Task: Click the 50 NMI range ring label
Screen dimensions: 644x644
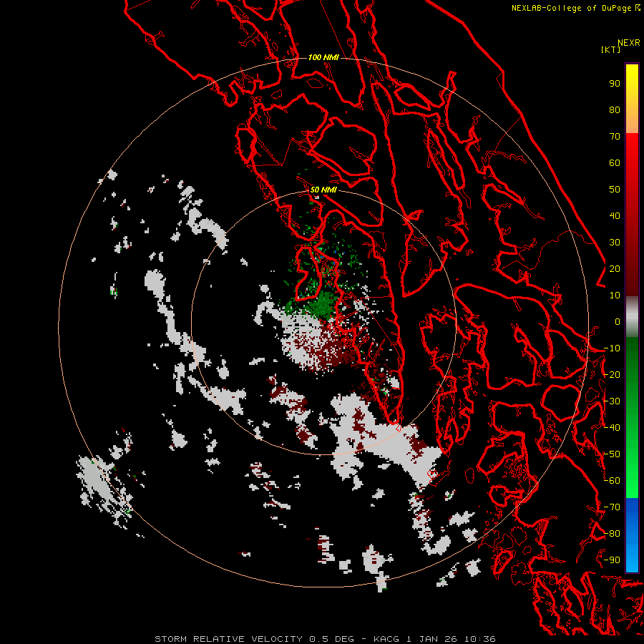Action: [x=323, y=190]
